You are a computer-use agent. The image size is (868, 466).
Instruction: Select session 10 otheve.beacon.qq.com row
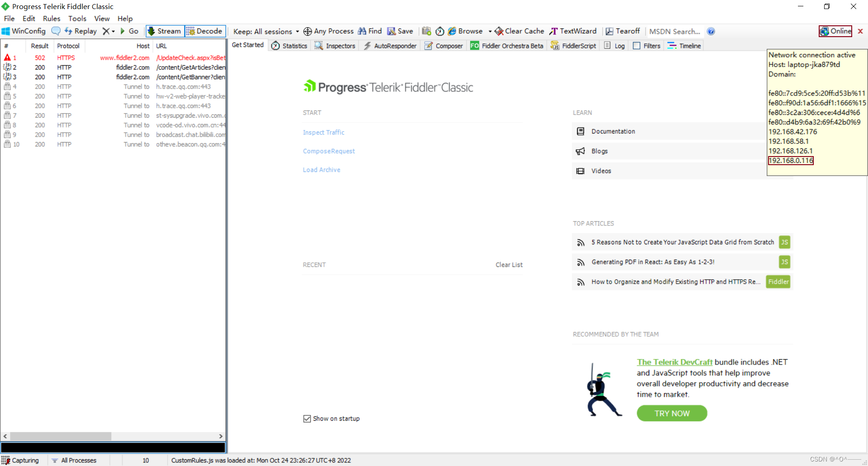(113, 144)
